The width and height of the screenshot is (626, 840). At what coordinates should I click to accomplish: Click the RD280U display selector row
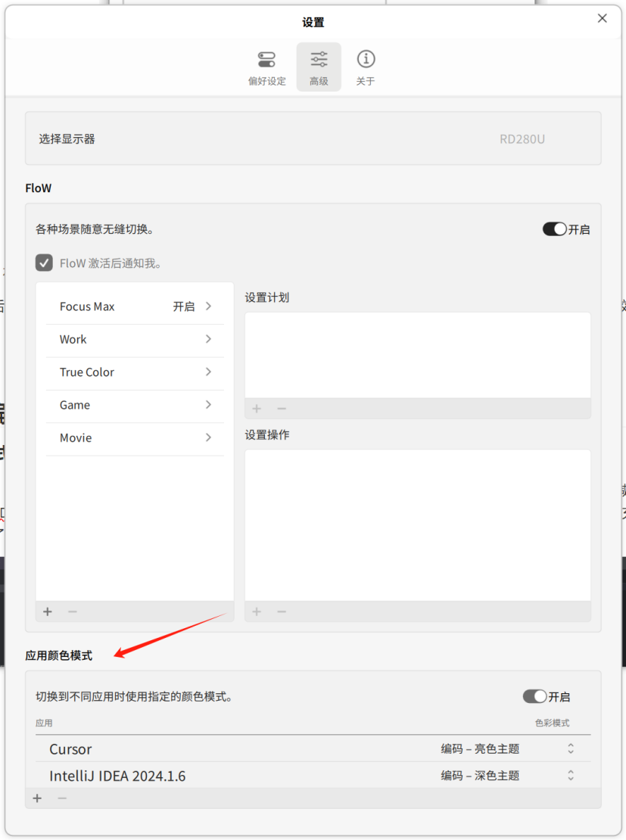[313, 138]
